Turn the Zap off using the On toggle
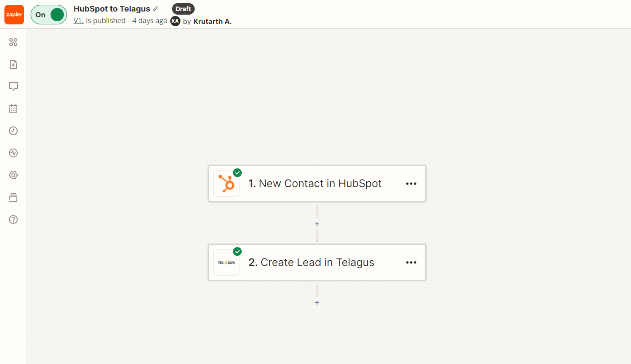This screenshot has height=364, width=631. pos(48,14)
